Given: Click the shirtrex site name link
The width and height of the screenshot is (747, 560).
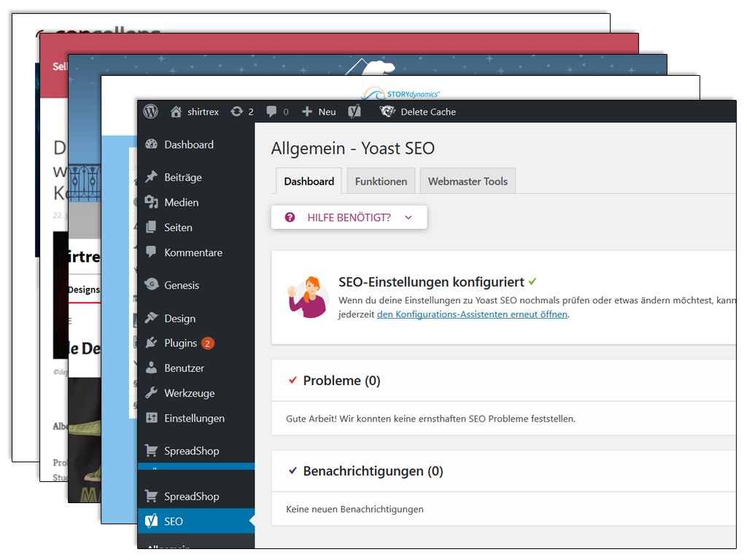Looking at the screenshot, I should pyautogui.click(x=203, y=112).
